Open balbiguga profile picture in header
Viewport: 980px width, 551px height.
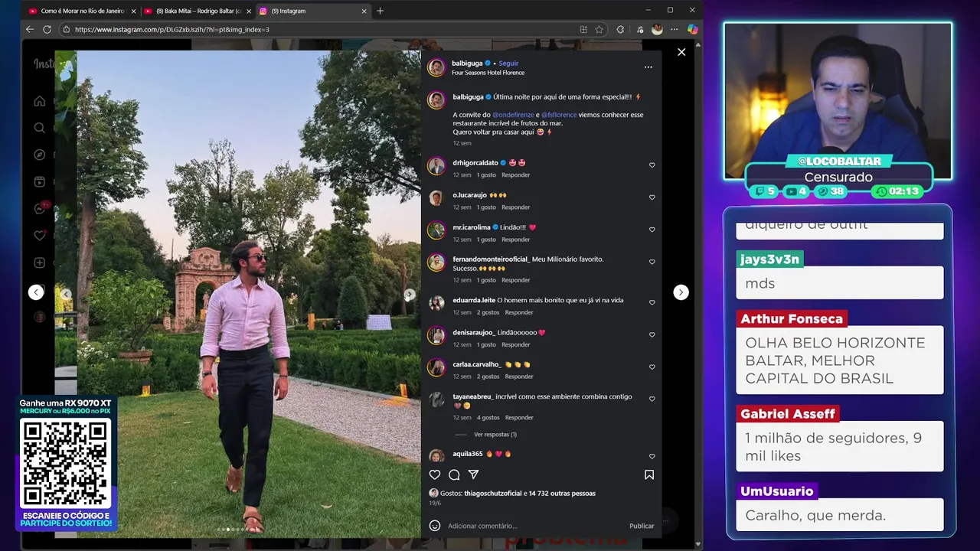[436, 67]
